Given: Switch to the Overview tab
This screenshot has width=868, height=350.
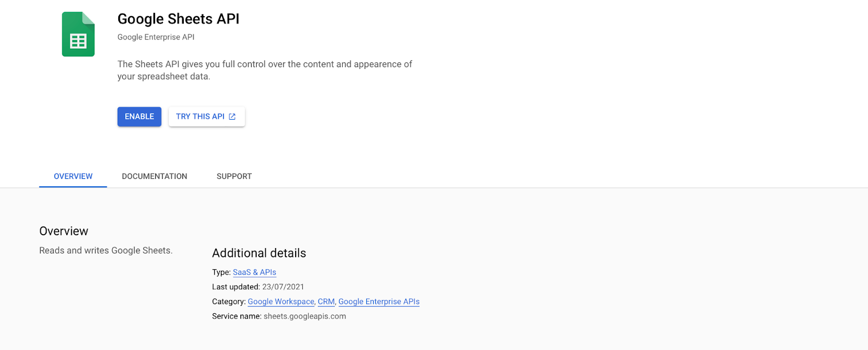Looking at the screenshot, I should click(x=73, y=177).
